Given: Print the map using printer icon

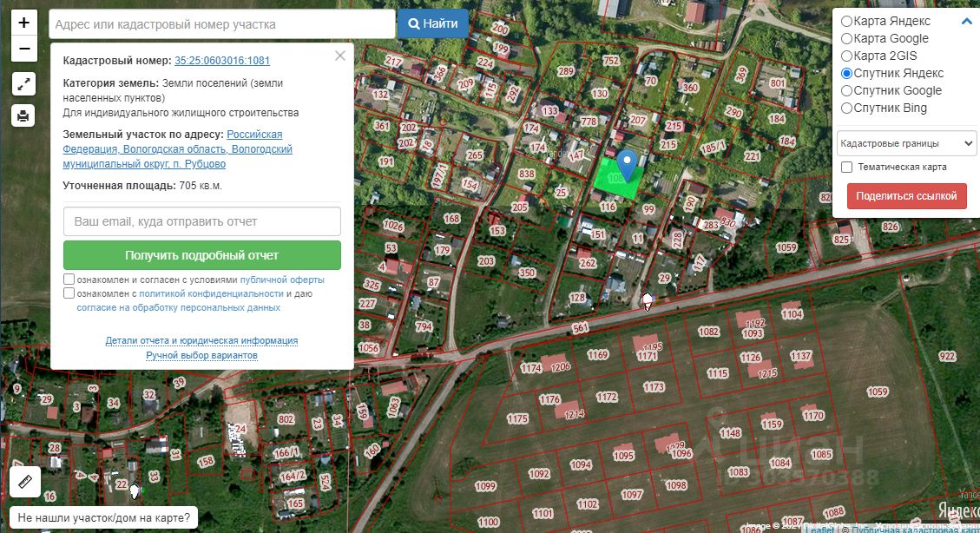Looking at the screenshot, I should click(x=23, y=115).
